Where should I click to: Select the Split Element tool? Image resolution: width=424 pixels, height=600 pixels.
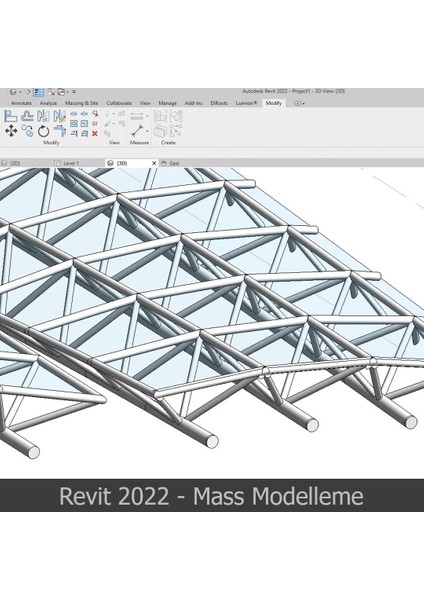pyautogui.click(x=74, y=114)
